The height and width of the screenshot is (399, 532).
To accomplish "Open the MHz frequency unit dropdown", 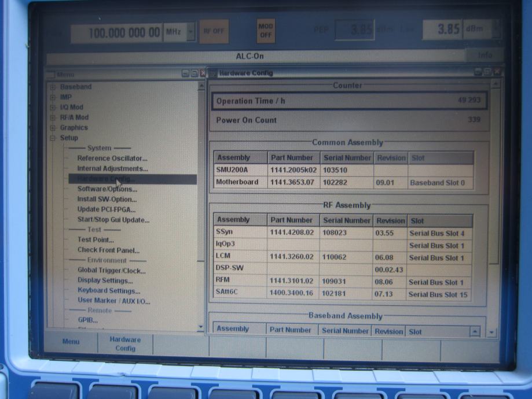I will pos(191,32).
